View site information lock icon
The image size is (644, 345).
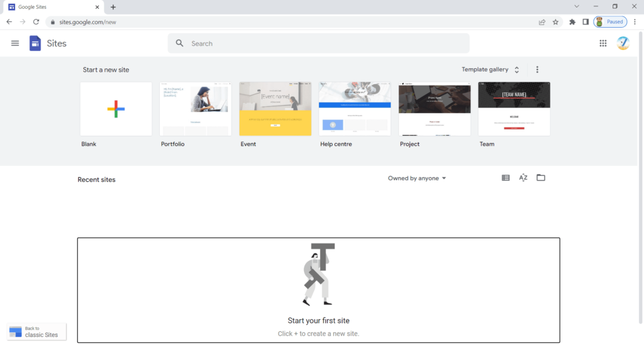(53, 22)
